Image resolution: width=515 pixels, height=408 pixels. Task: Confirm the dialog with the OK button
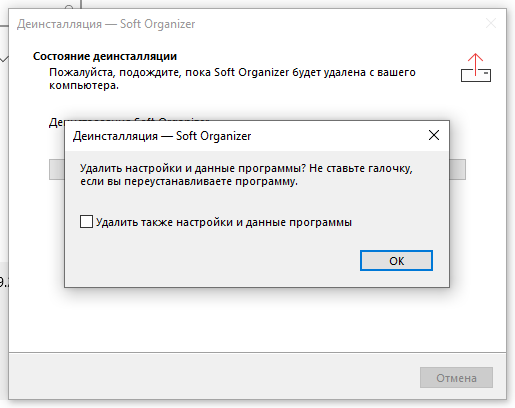click(x=396, y=261)
